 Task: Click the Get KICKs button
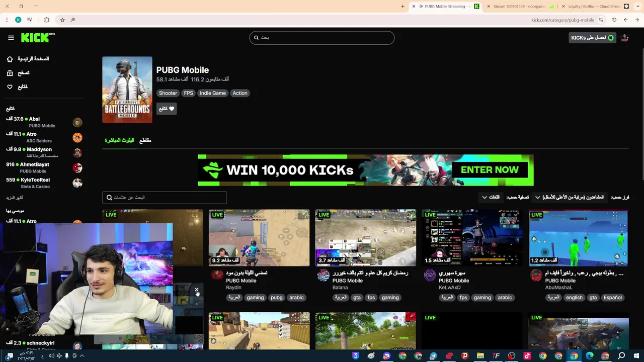pos(592,38)
